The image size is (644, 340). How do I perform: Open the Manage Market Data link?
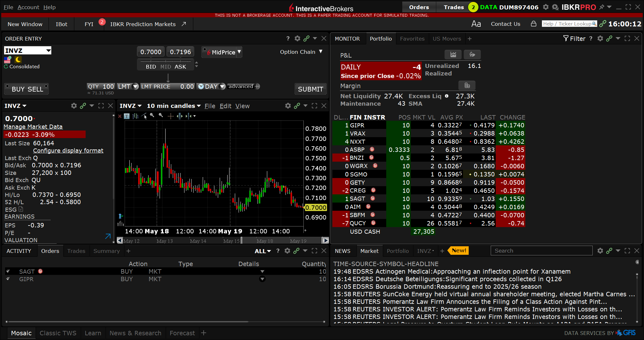[x=33, y=126]
